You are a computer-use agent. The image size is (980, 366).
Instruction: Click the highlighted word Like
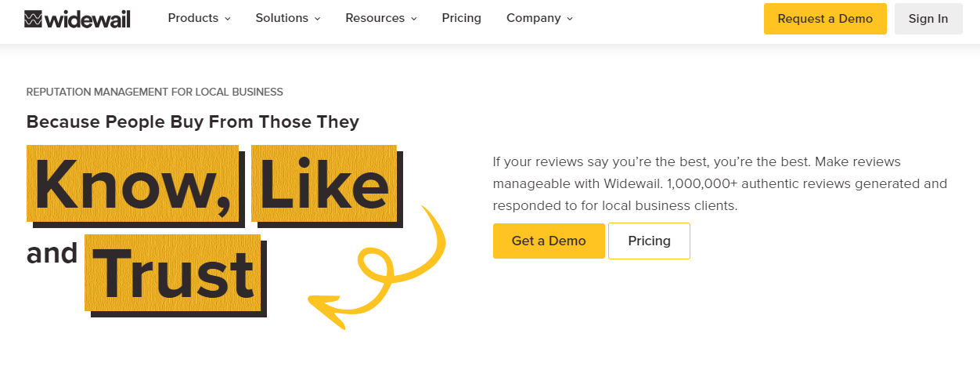(x=324, y=185)
